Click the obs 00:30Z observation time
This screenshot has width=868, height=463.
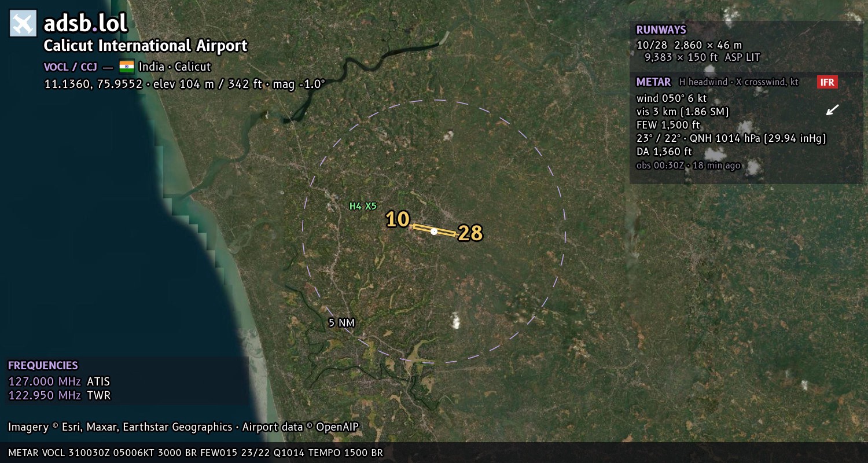[x=688, y=166]
